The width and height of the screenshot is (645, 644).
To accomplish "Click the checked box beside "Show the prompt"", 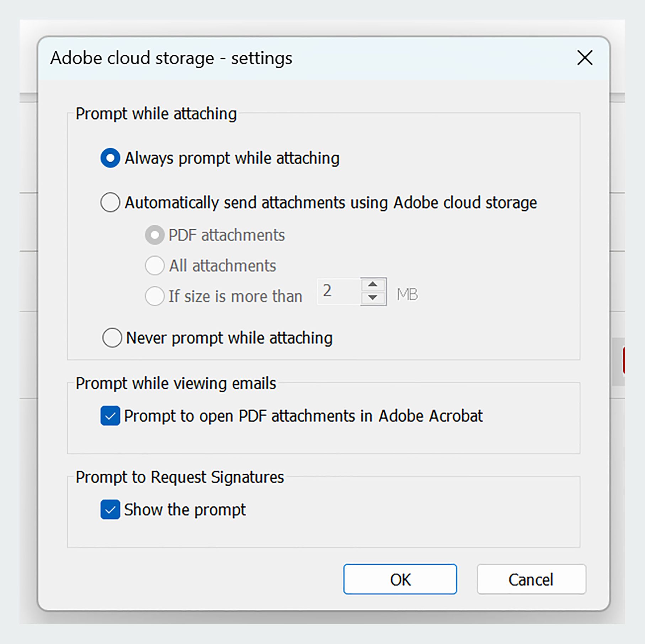I will pyautogui.click(x=110, y=510).
